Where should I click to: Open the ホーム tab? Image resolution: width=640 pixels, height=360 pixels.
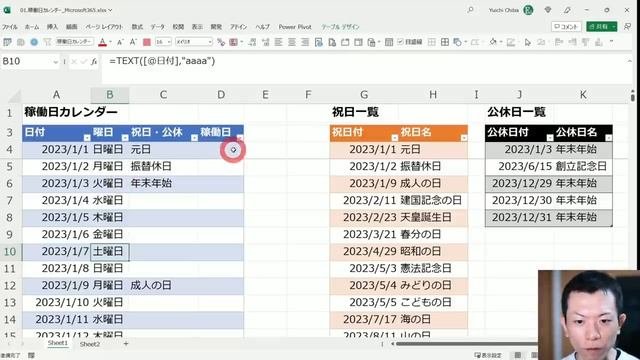click(32, 27)
